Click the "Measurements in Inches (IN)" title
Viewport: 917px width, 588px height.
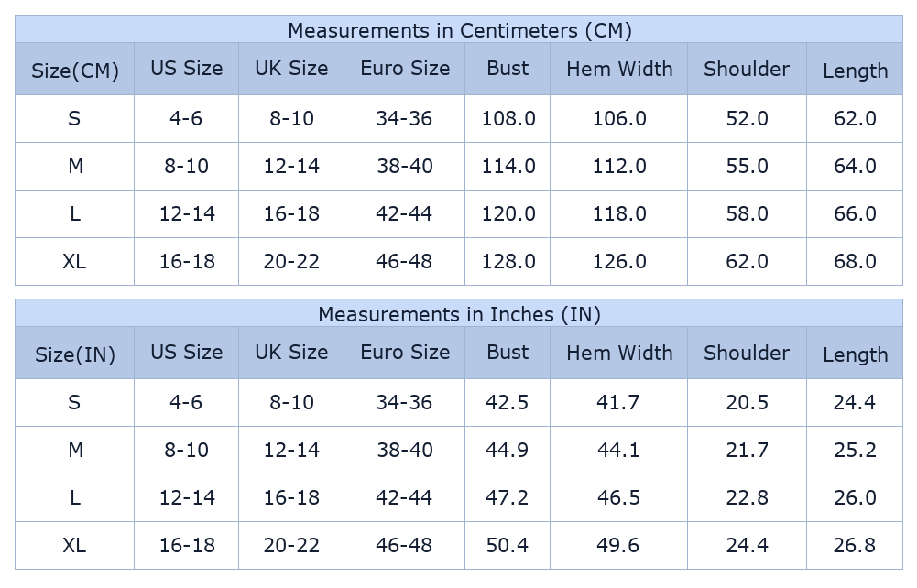pos(459,314)
